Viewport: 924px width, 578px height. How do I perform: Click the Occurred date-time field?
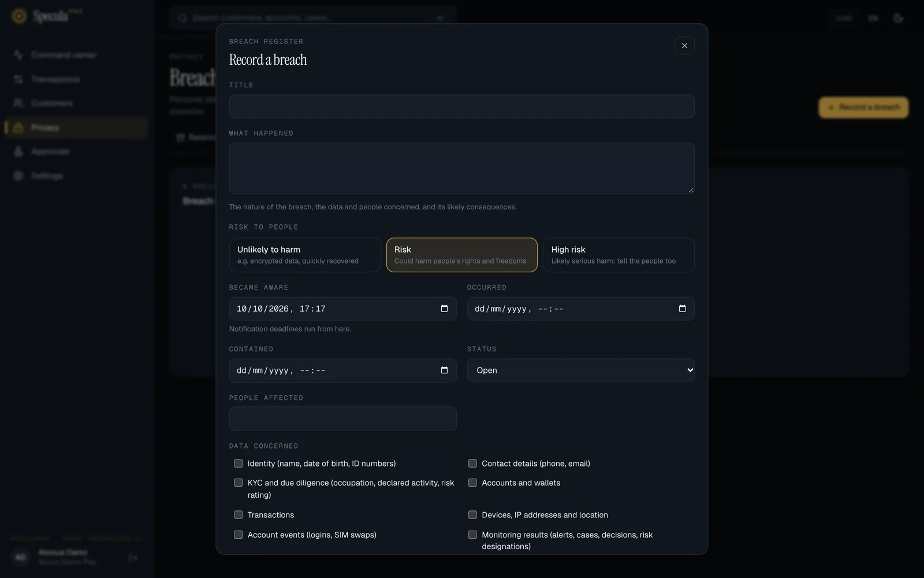tap(580, 309)
